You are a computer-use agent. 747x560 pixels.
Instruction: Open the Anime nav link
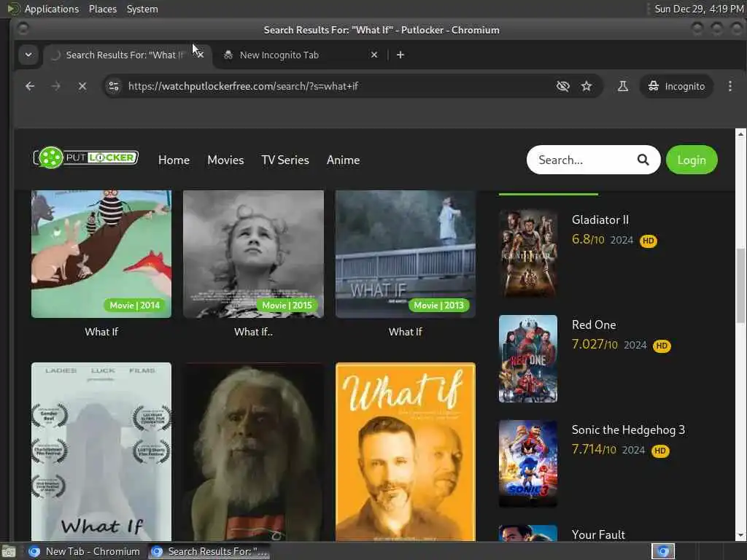pyautogui.click(x=343, y=160)
